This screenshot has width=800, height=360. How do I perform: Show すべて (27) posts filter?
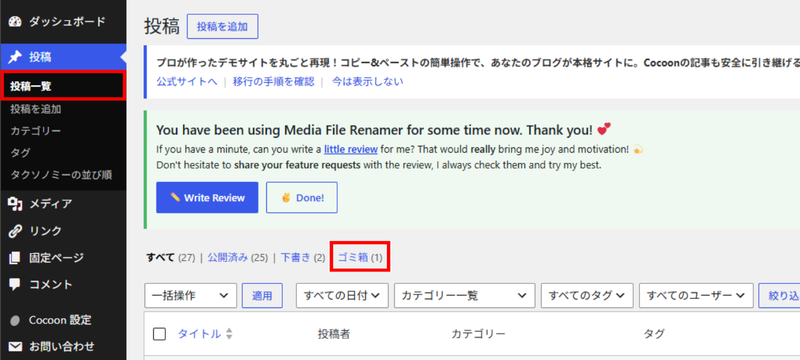tap(170, 258)
